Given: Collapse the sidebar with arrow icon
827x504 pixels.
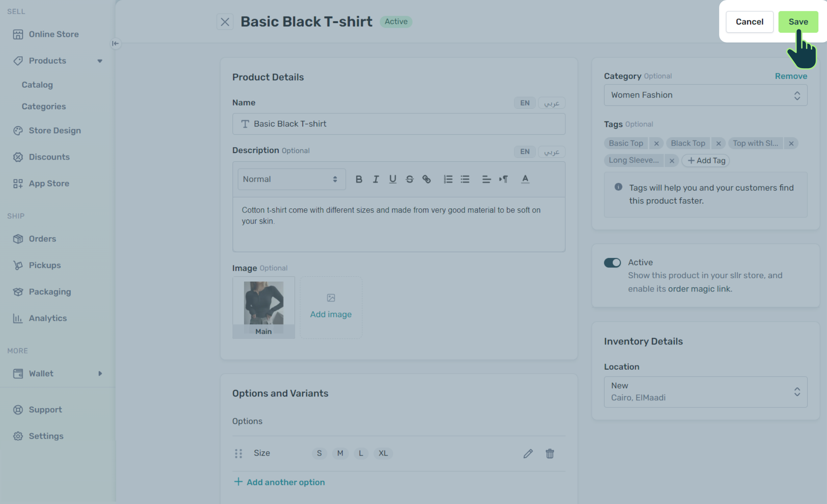Looking at the screenshot, I should pyautogui.click(x=115, y=43).
